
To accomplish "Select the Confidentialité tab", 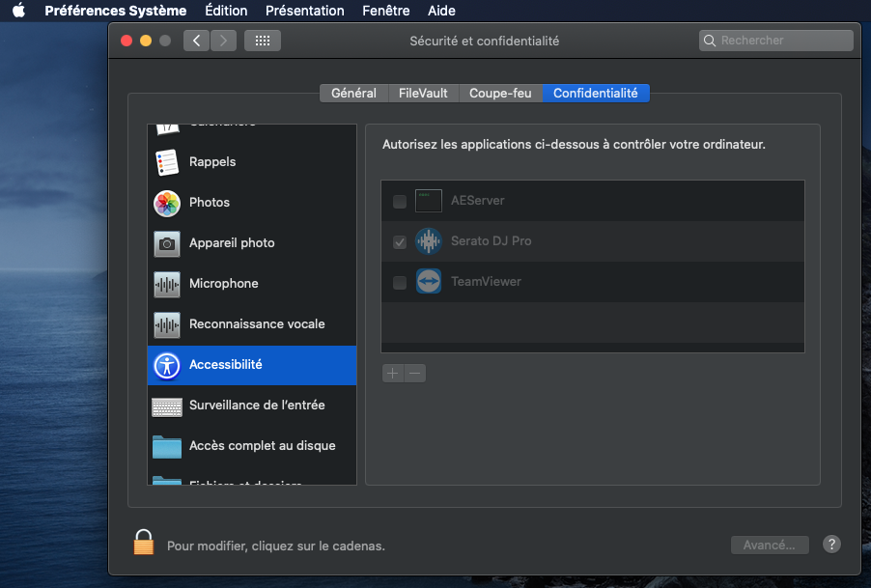I will 596,94.
